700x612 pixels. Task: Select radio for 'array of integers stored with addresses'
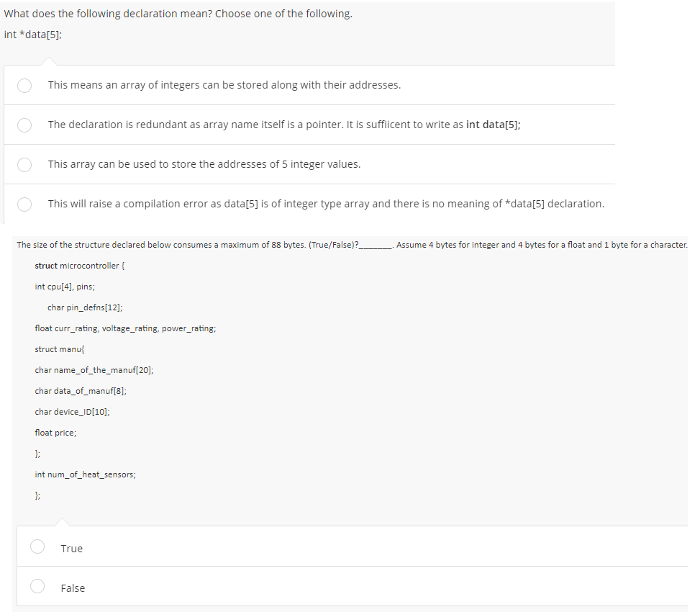point(24,86)
